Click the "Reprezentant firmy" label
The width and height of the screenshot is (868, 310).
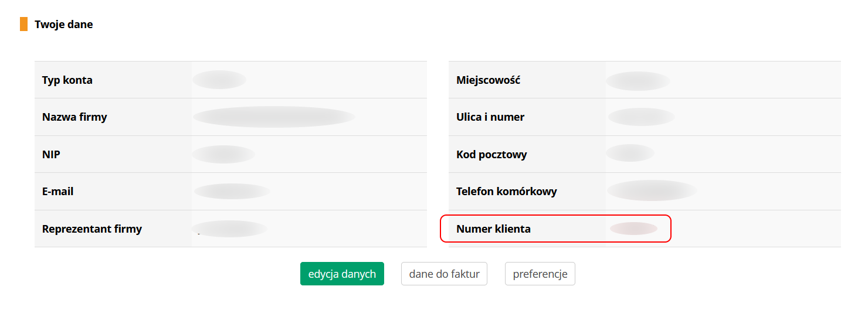(92, 229)
